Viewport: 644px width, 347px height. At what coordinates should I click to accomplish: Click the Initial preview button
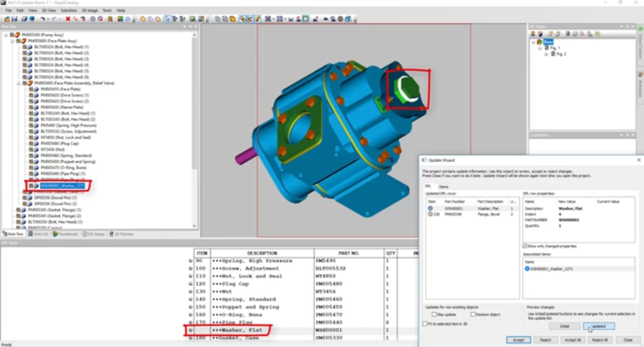coord(564,326)
